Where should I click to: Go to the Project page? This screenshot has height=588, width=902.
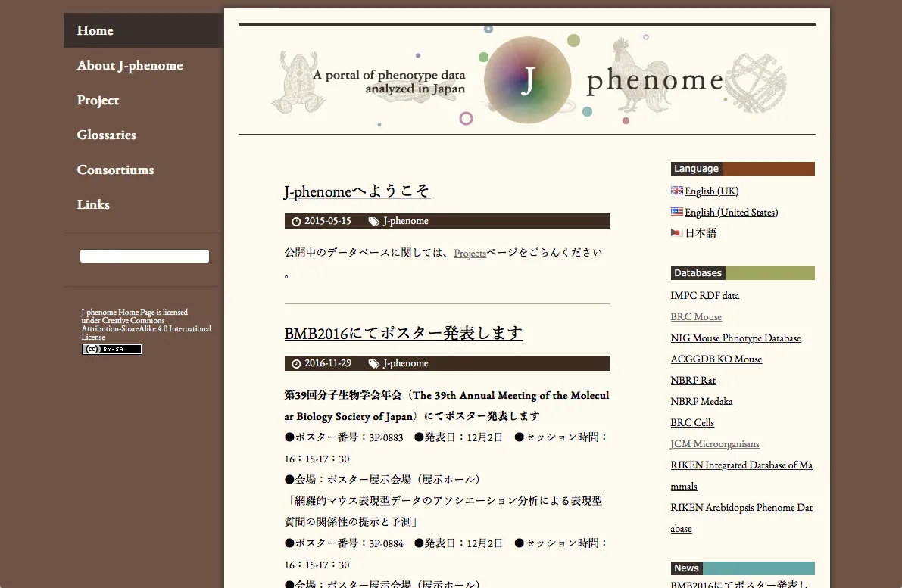[x=98, y=100]
